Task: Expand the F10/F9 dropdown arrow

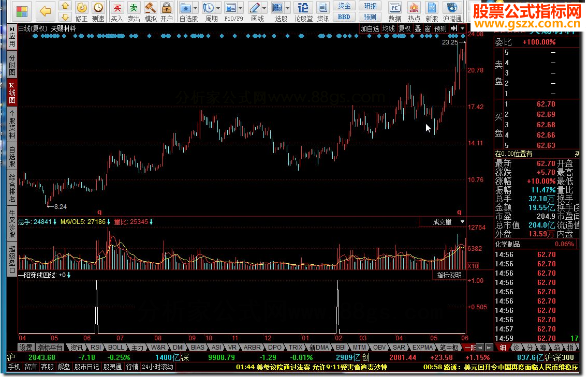Action: (241, 8)
